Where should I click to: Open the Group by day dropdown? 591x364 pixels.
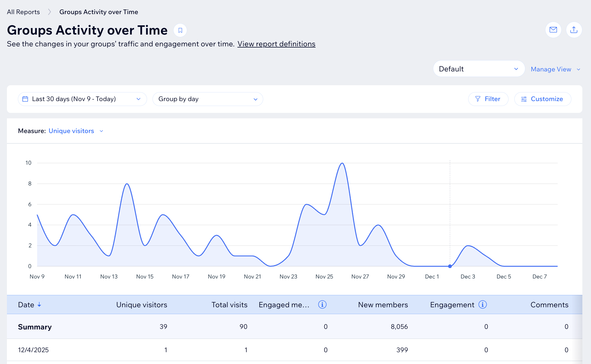(208, 99)
